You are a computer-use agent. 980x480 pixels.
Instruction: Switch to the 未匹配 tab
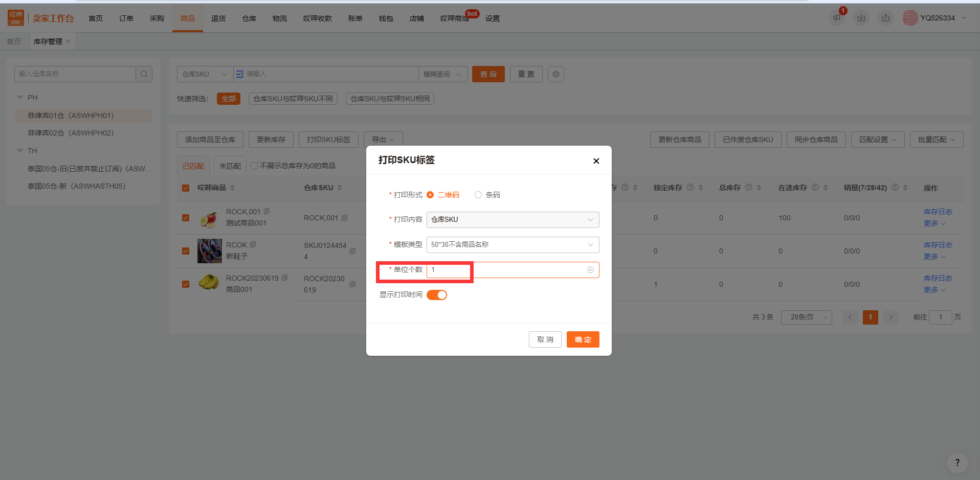click(x=230, y=166)
